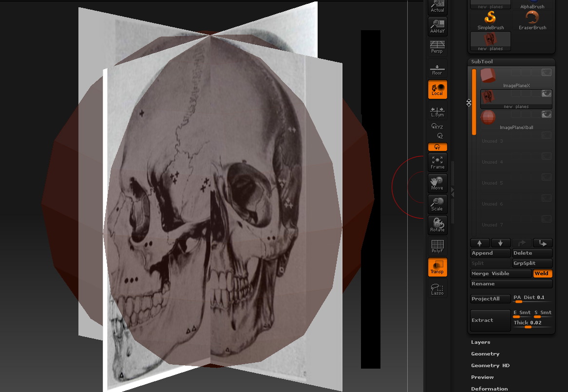Select the Scale view icon
This screenshot has width=568, height=392.
(437, 205)
